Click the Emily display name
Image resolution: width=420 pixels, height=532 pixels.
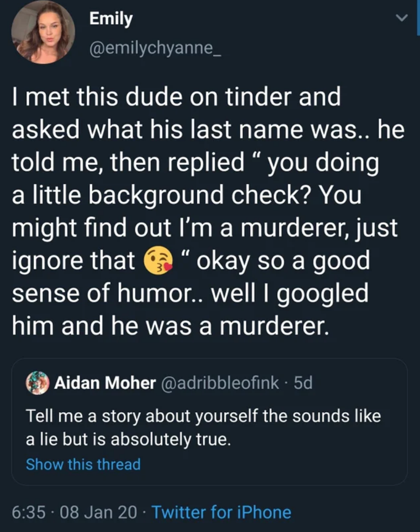111,19
